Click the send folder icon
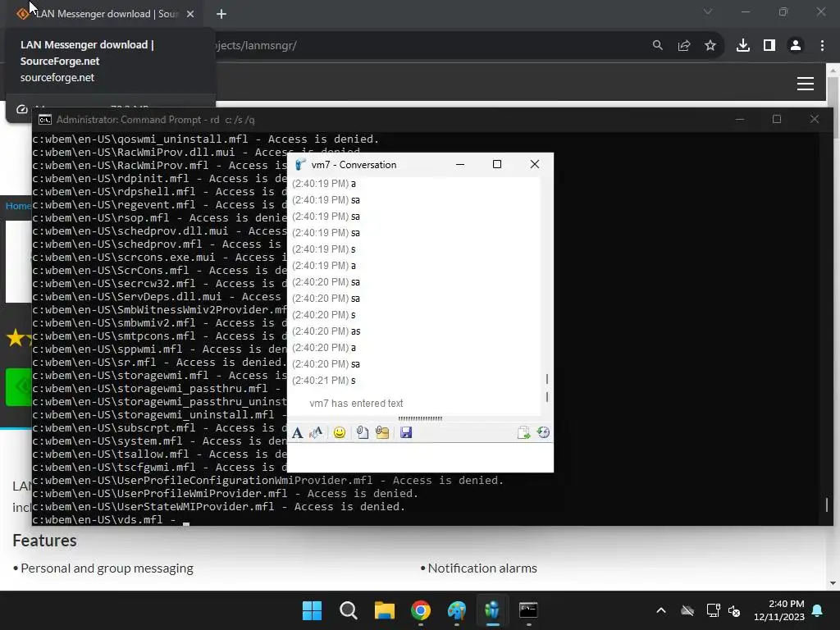This screenshot has width=840, height=630. tap(382, 433)
